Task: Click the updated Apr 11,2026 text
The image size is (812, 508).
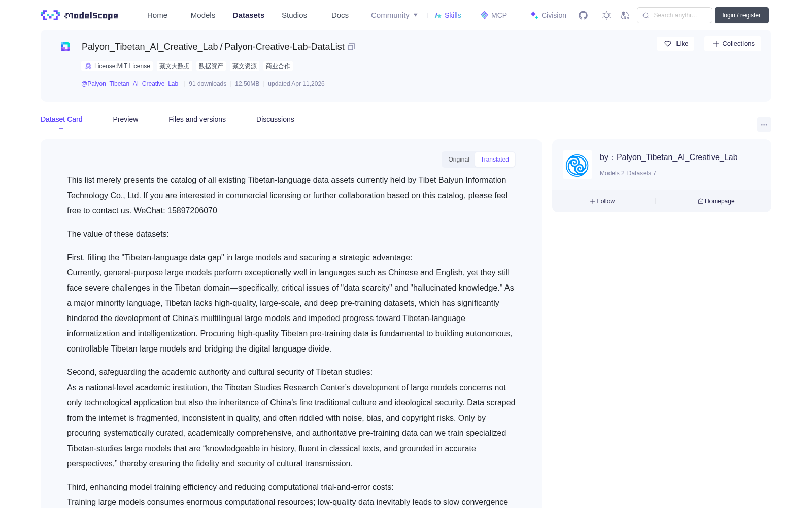Action: (x=296, y=84)
